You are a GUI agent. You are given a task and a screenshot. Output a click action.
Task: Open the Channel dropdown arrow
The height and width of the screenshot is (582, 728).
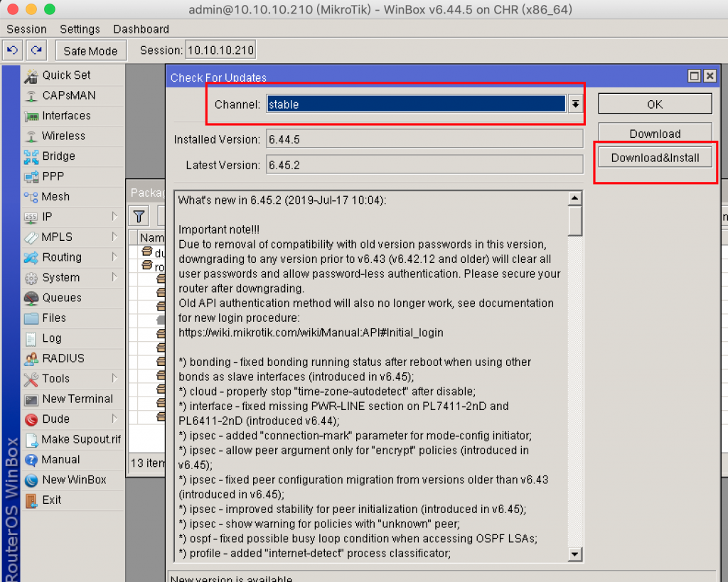coord(575,104)
